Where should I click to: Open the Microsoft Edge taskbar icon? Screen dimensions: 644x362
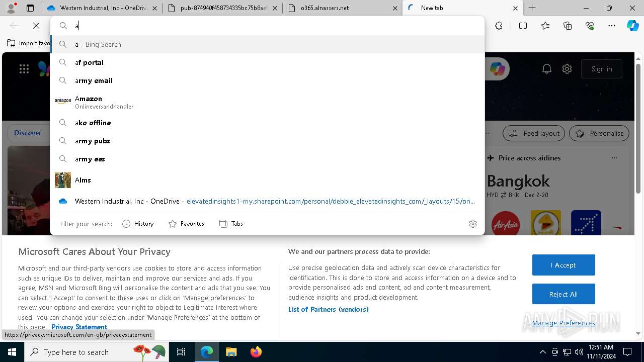click(x=207, y=352)
